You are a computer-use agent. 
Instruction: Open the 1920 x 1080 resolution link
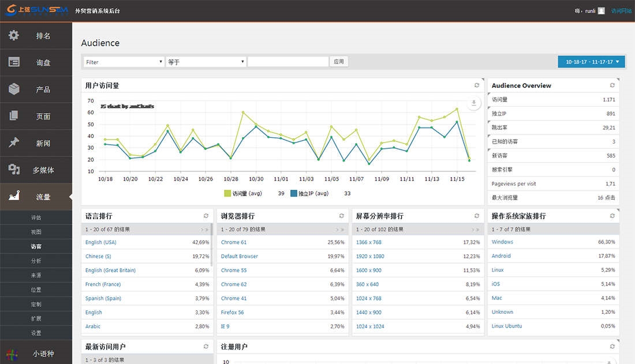pyautogui.click(x=370, y=256)
